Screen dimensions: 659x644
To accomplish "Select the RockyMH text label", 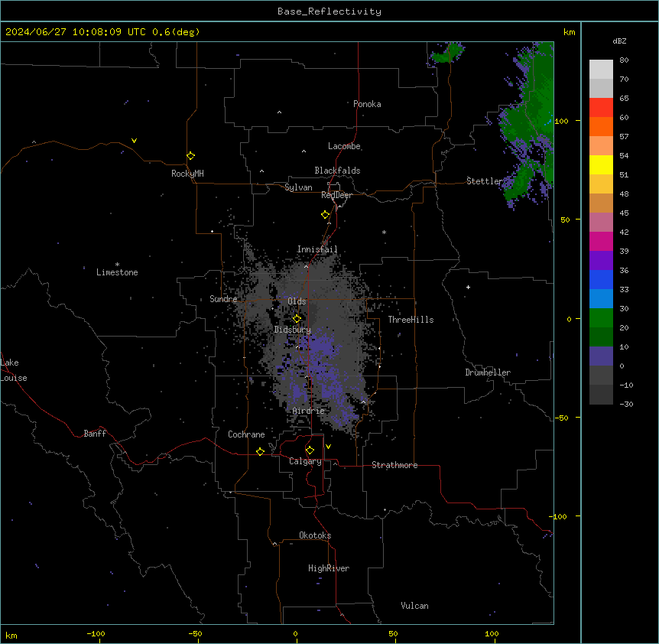I will click(187, 174).
